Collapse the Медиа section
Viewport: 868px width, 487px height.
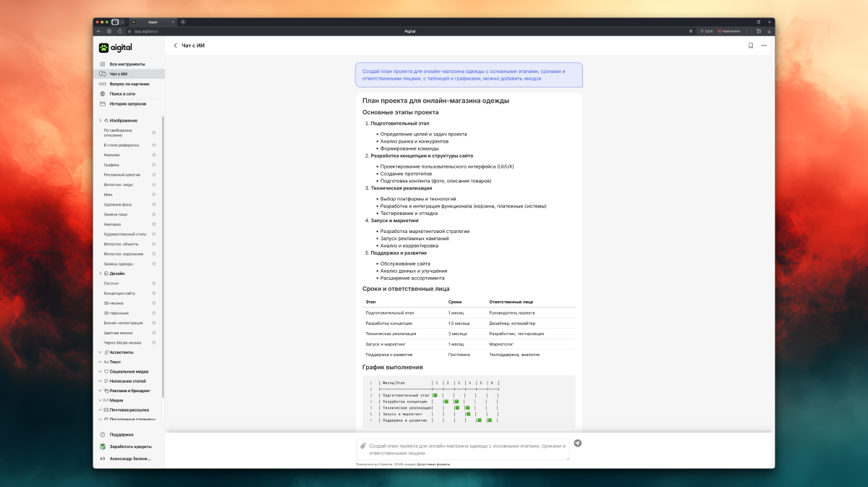pos(100,399)
